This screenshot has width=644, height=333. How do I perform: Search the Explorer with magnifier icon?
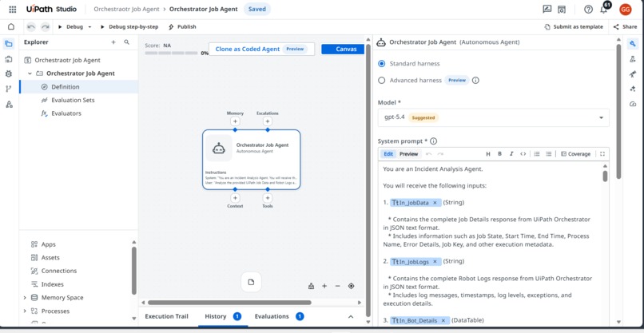click(126, 42)
